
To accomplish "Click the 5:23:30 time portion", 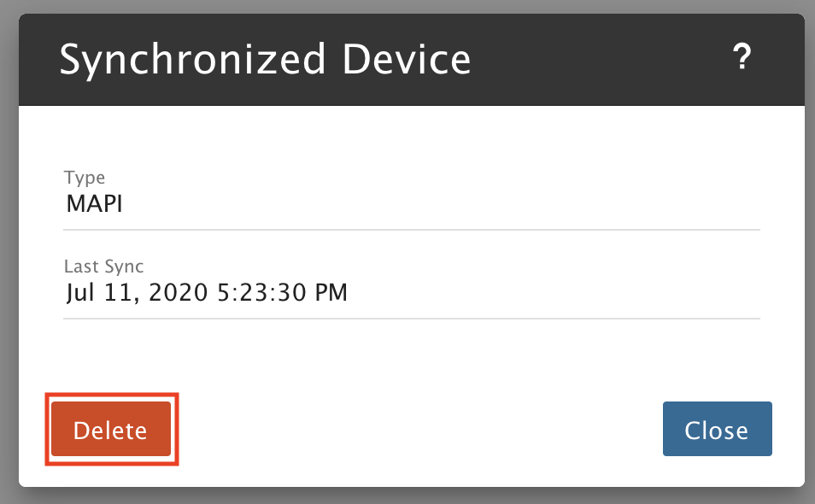I will 261,292.
